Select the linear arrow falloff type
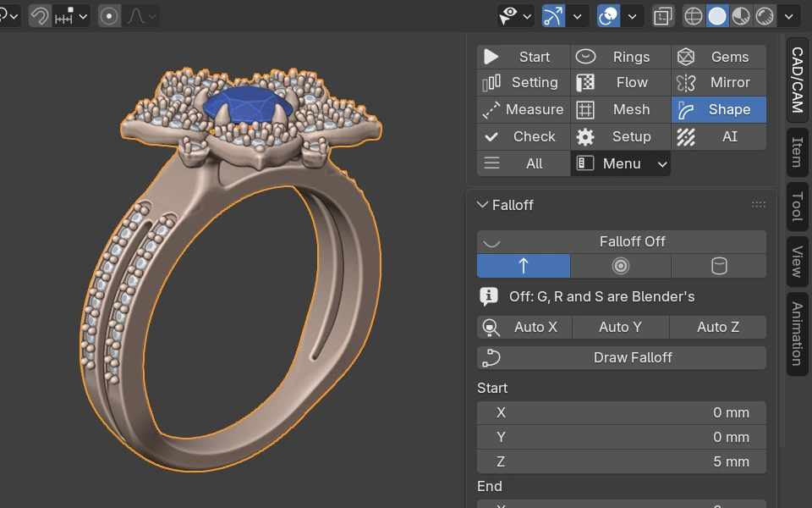Image resolution: width=812 pixels, height=508 pixels. 523,266
